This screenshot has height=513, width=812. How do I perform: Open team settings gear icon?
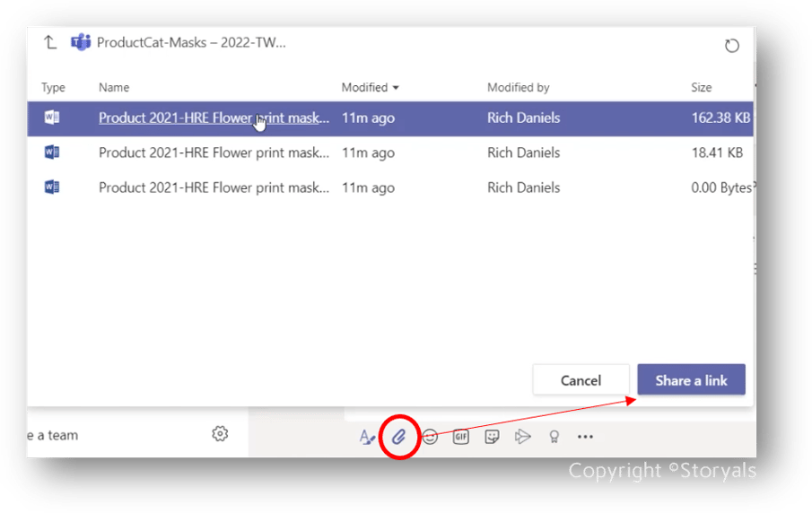pos(220,434)
